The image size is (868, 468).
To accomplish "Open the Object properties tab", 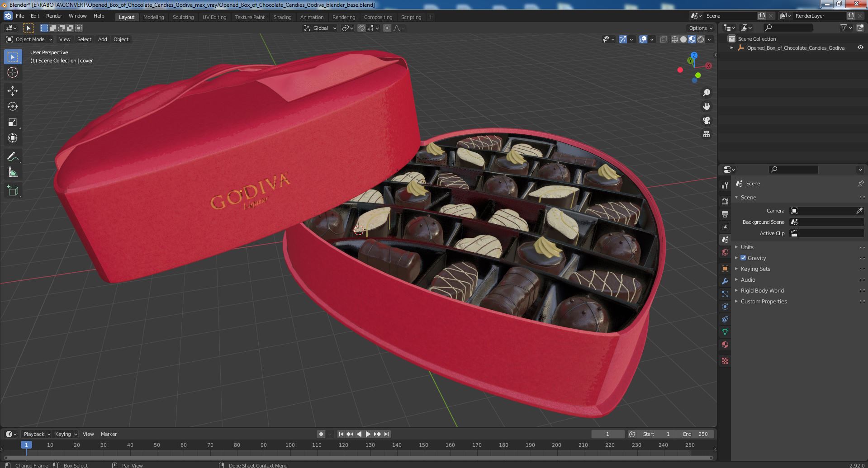I will click(725, 269).
